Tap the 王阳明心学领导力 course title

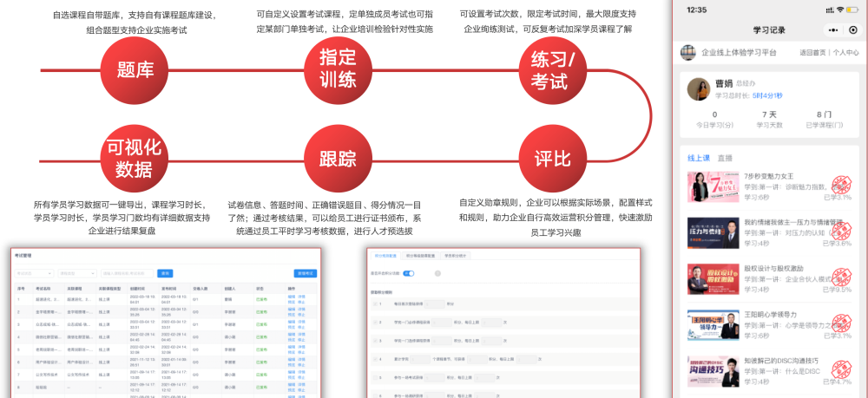(770, 315)
